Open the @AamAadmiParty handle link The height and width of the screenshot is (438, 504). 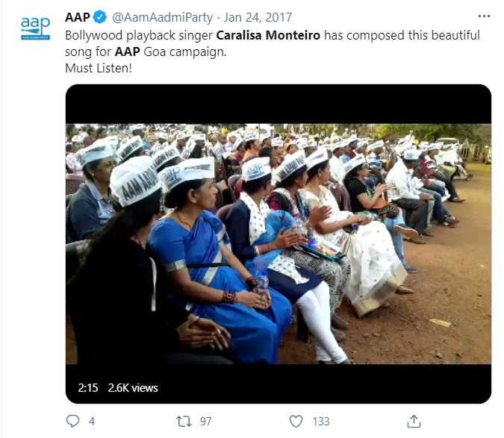tap(155, 17)
